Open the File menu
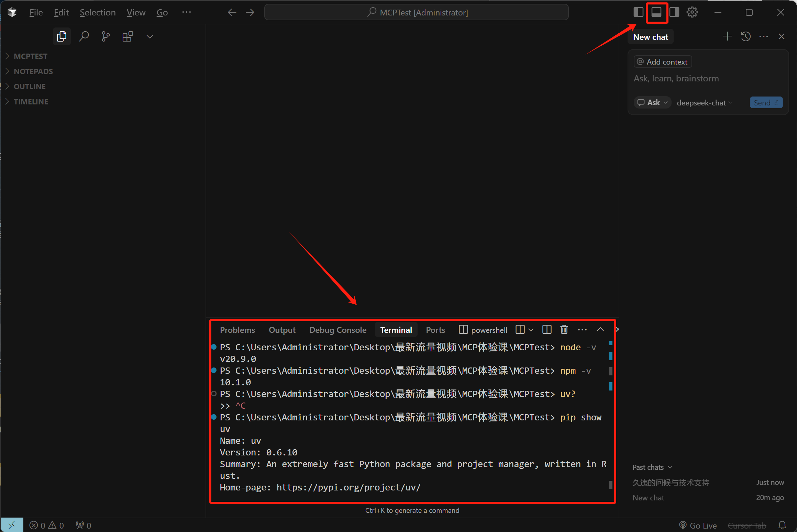797x532 pixels. 36,12
